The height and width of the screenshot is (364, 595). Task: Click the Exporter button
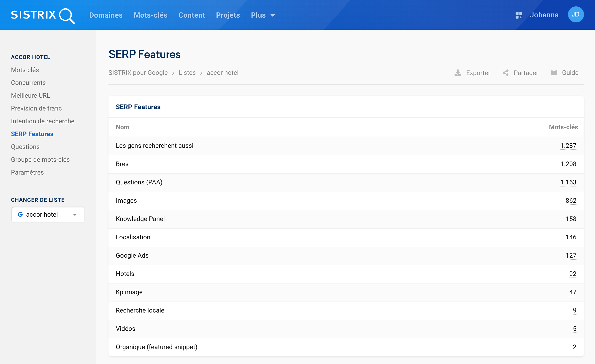(472, 73)
